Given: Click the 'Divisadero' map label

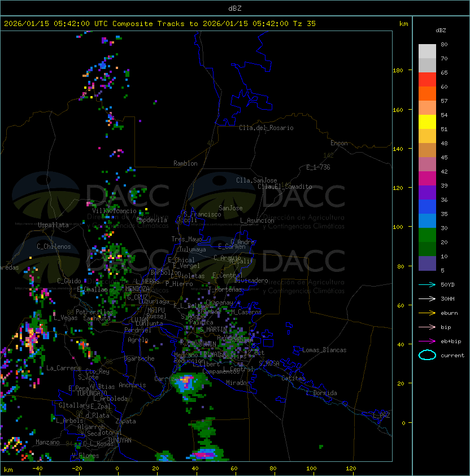Looking at the screenshot, I should [251, 280].
